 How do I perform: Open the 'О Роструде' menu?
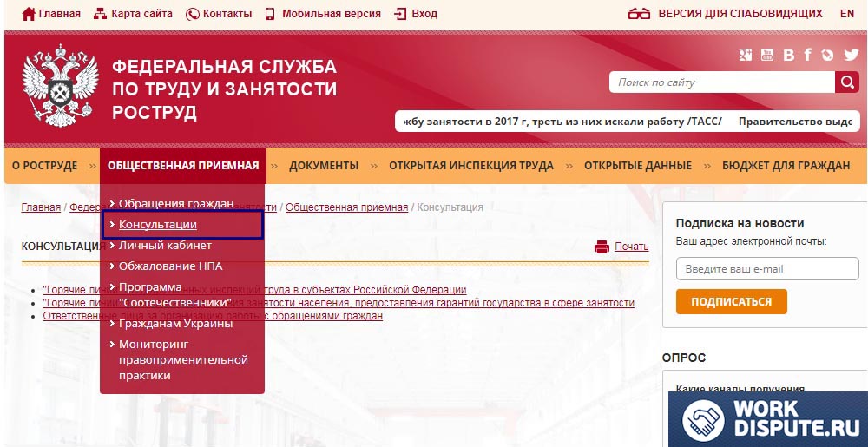click(x=45, y=166)
